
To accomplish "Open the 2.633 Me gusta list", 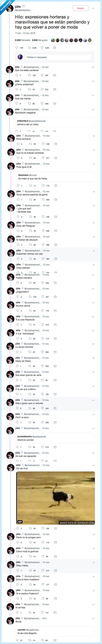I will click(x=39, y=40).
